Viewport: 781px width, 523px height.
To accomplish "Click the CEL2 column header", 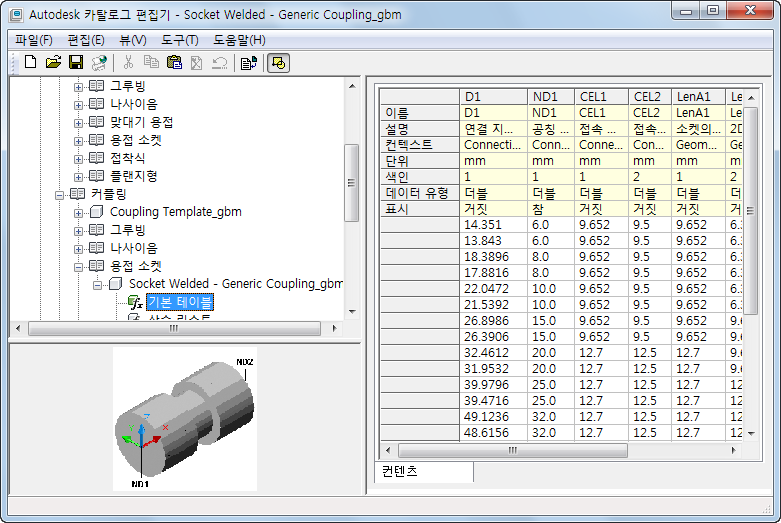I will pyautogui.click(x=650, y=97).
